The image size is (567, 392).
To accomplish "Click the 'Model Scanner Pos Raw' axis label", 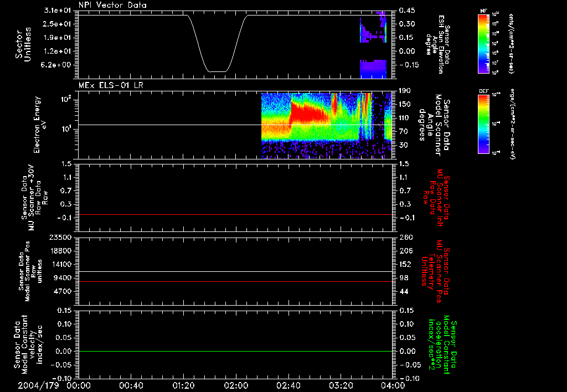I will pyautogui.click(x=30, y=271).
